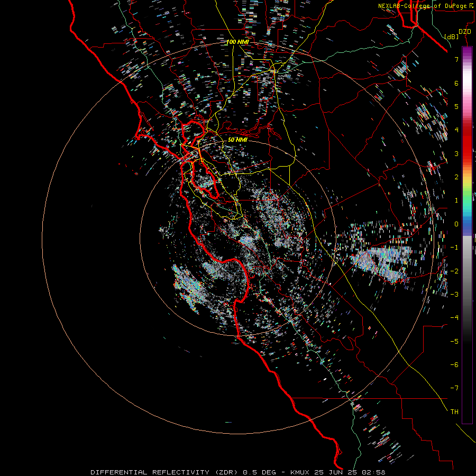This screenshot has width=476, height=476.
Task: Click the 7 tick label on the scale
Action: coord(456,59)
